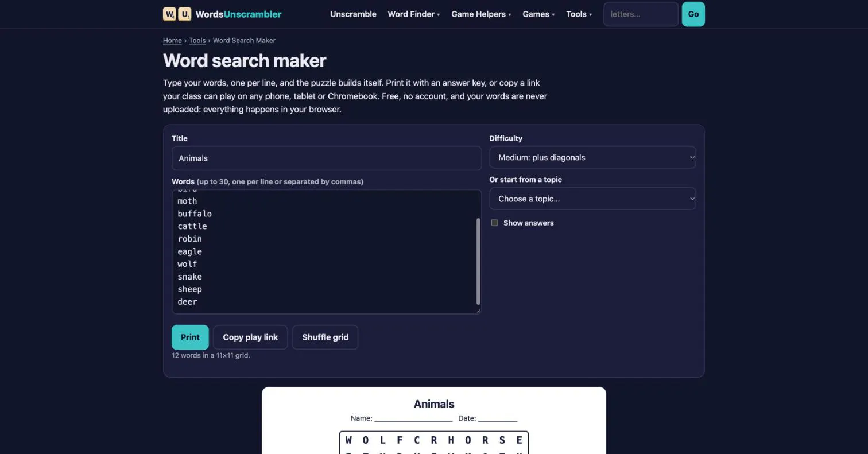Image resolution: width=868 pixels, height=454 pixels.
Task: Focus the letters search field
Action: (x=641, y=14)
